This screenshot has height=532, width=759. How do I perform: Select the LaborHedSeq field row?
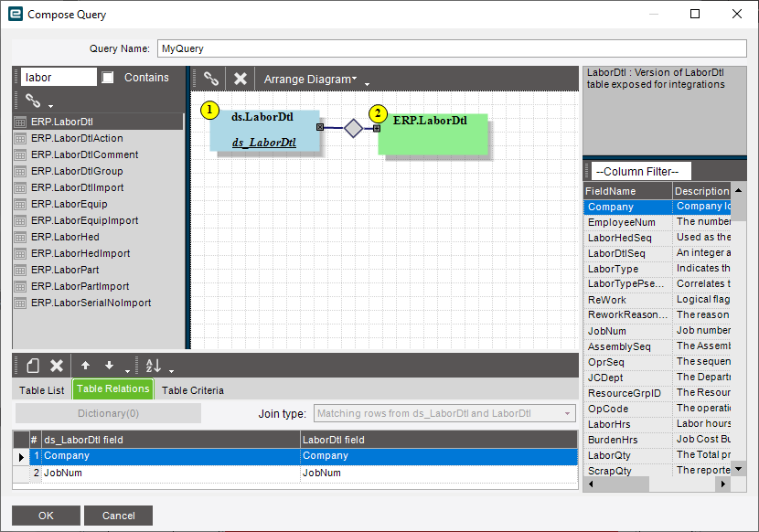click(x=657, y=238)
